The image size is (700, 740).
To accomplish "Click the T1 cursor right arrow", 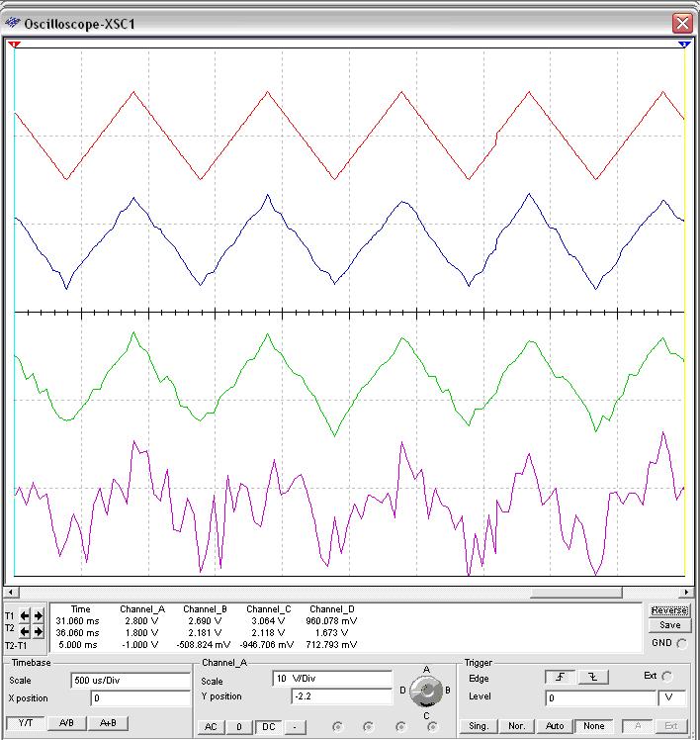I will [x=39, y=615].
